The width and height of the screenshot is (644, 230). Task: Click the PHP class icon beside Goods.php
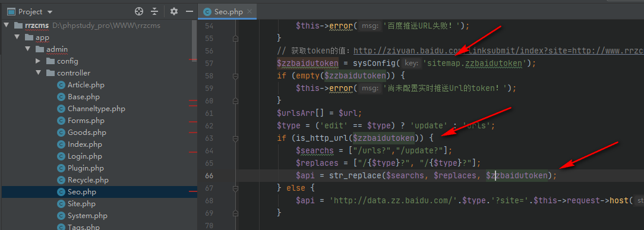(61, 133)
